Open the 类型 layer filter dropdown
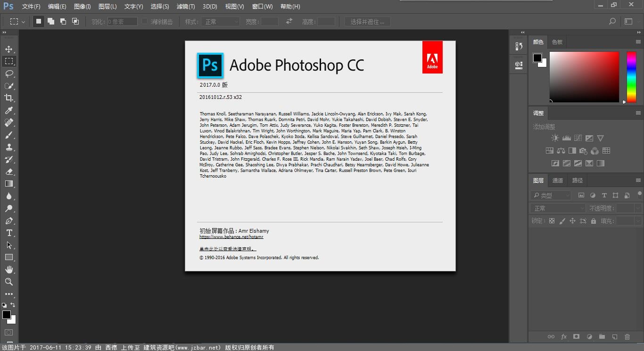 [551, 195]
